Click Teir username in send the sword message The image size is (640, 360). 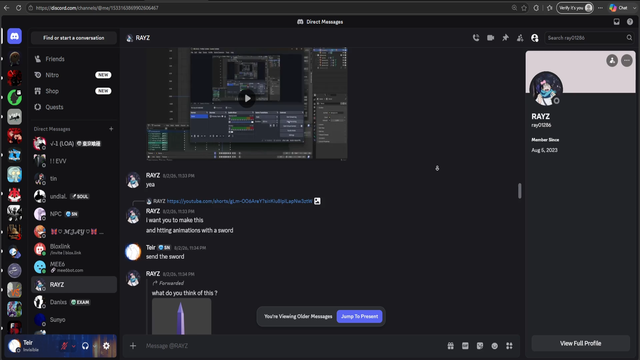point(151,247)
